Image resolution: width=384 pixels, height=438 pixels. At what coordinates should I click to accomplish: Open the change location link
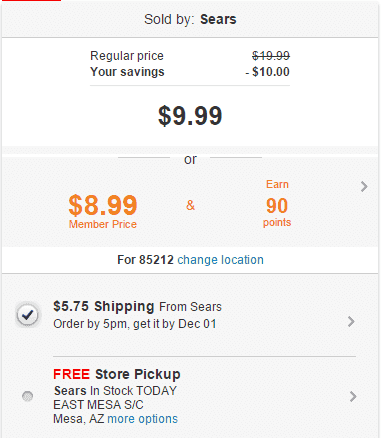click(x=220, y=260)
